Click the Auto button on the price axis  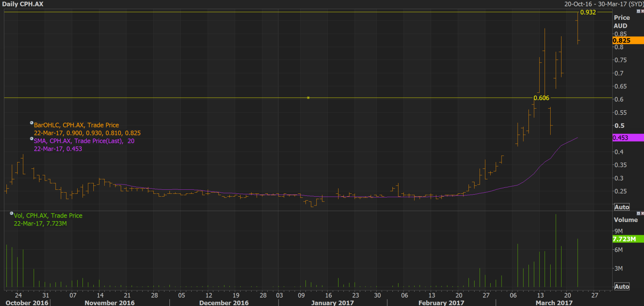point(621,207)
